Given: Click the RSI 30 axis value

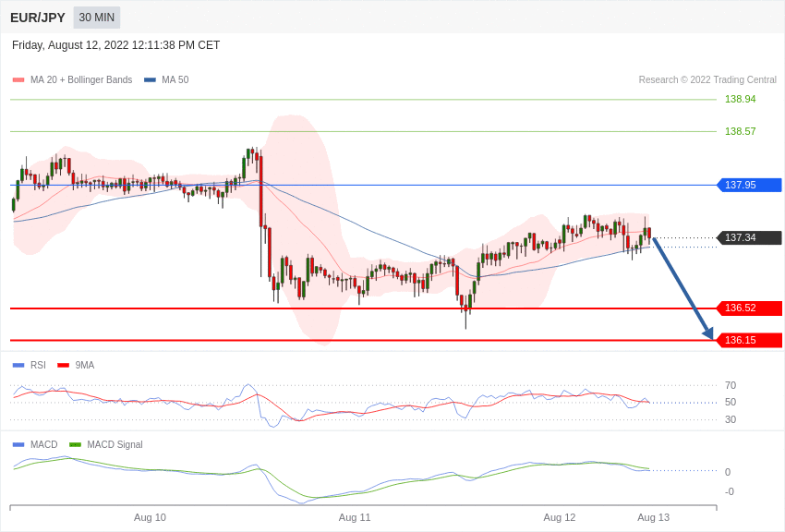Looking at the screenshot, I should 731,419.
